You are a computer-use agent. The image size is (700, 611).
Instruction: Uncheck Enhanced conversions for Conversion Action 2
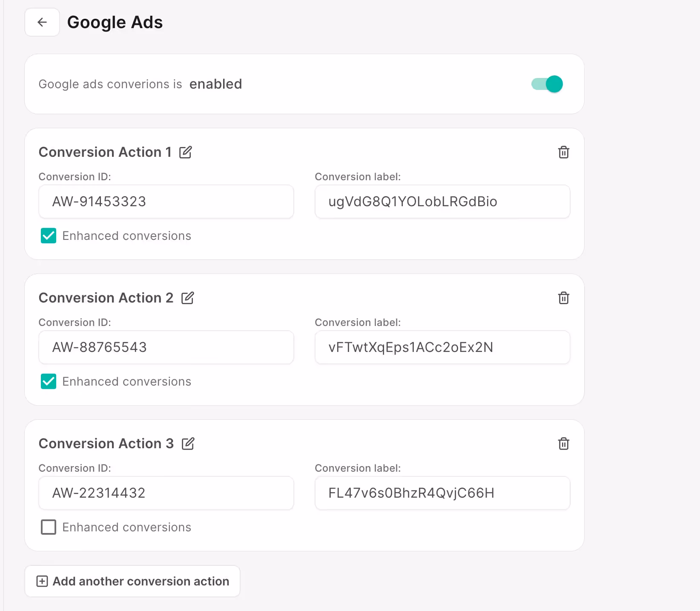(x=49, y=381)
